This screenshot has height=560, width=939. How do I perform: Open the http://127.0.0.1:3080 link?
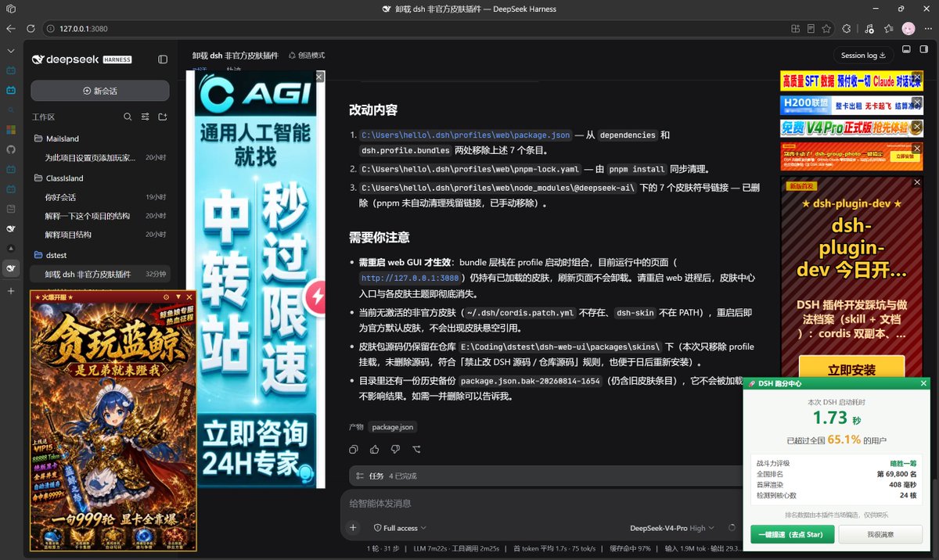coord(410,278)
